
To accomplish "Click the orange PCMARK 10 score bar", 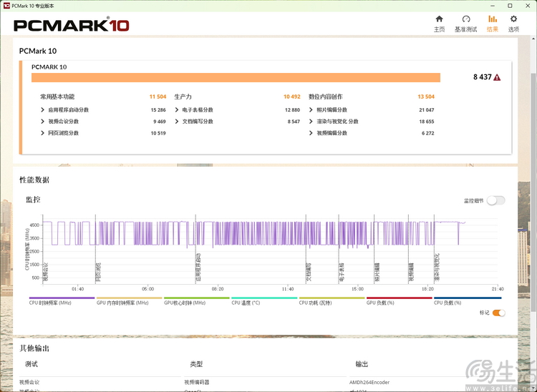I will click(236, 78).
